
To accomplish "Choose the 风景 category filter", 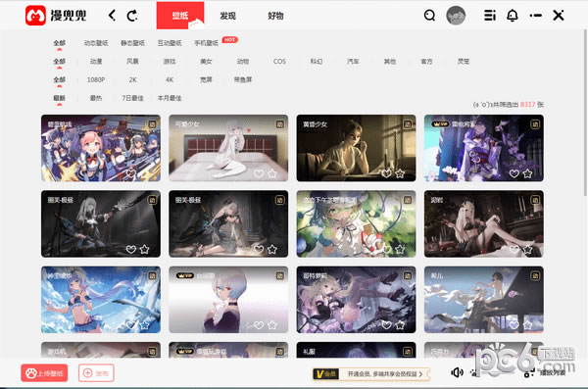I will (x=132, y=61).
